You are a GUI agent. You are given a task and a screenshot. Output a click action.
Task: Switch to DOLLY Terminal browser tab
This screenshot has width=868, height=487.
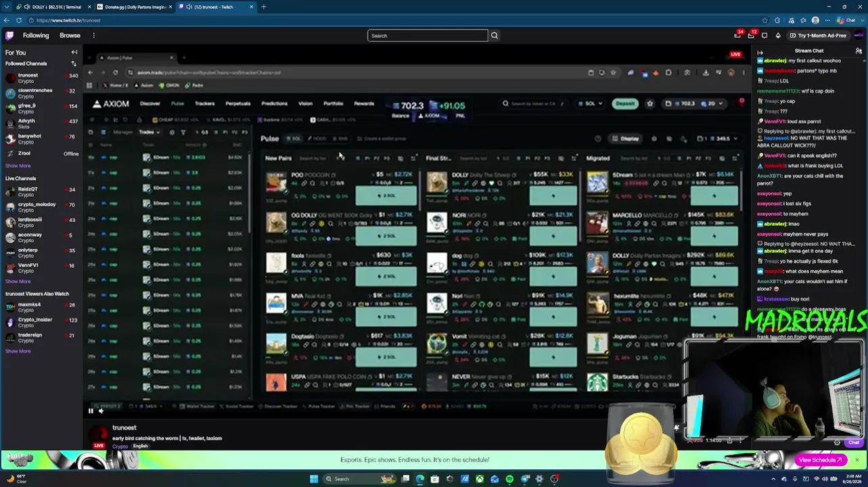51,7
